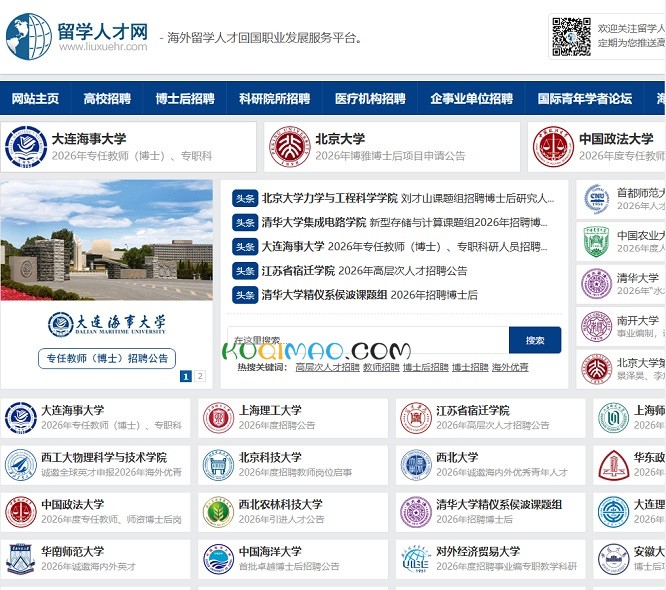Click 上海理工大学 red emblem

218,418
